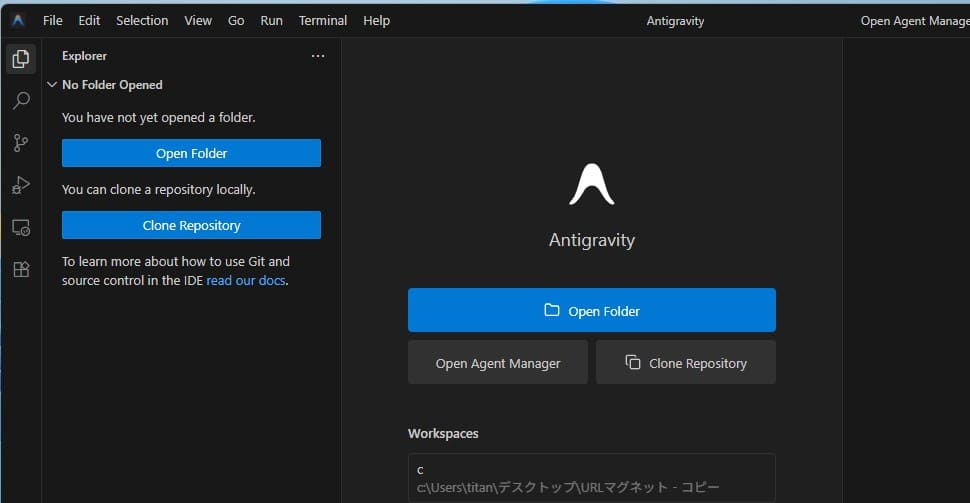Click Open Agent Manager button on welcome page
The height and width of the screenshot is (503, 970).
[497, 363]
